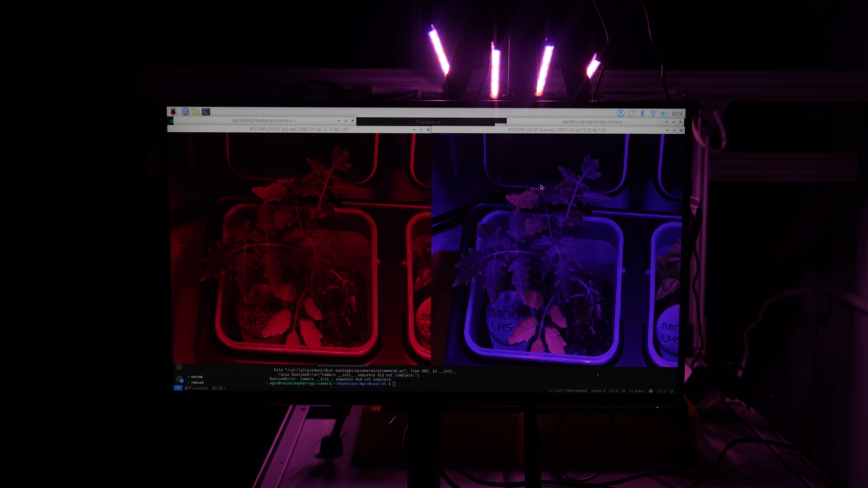Focus the red camera preview image
868x488 pixels.
[x=300, y=248]
